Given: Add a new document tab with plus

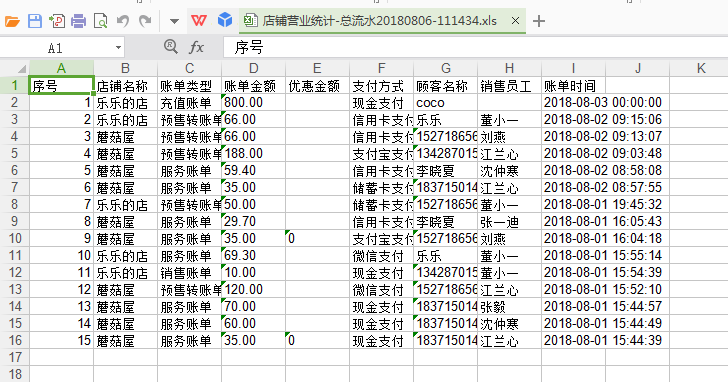Looking at the screenshot, I should (539, 21).
